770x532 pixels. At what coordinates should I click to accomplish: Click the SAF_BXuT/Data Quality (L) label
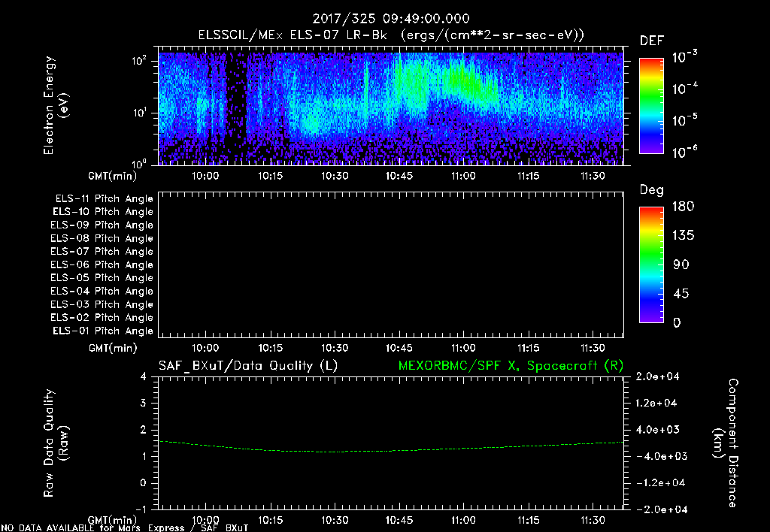(248, 366)
